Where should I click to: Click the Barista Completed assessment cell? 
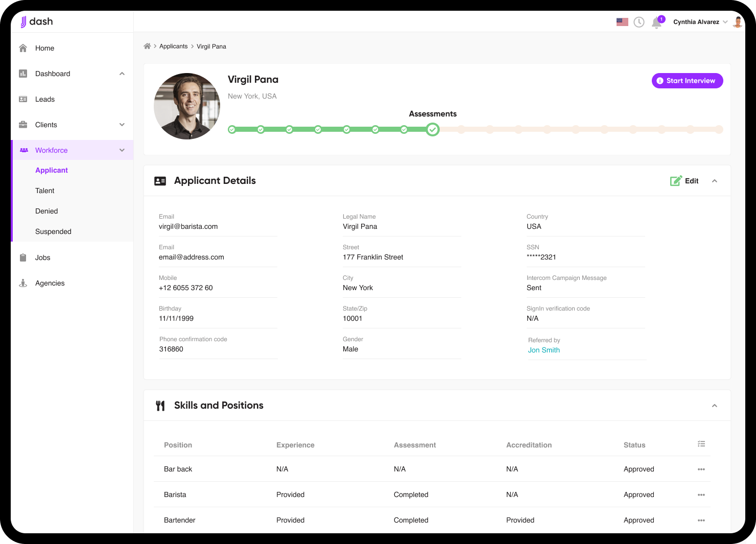click(411, 494)
